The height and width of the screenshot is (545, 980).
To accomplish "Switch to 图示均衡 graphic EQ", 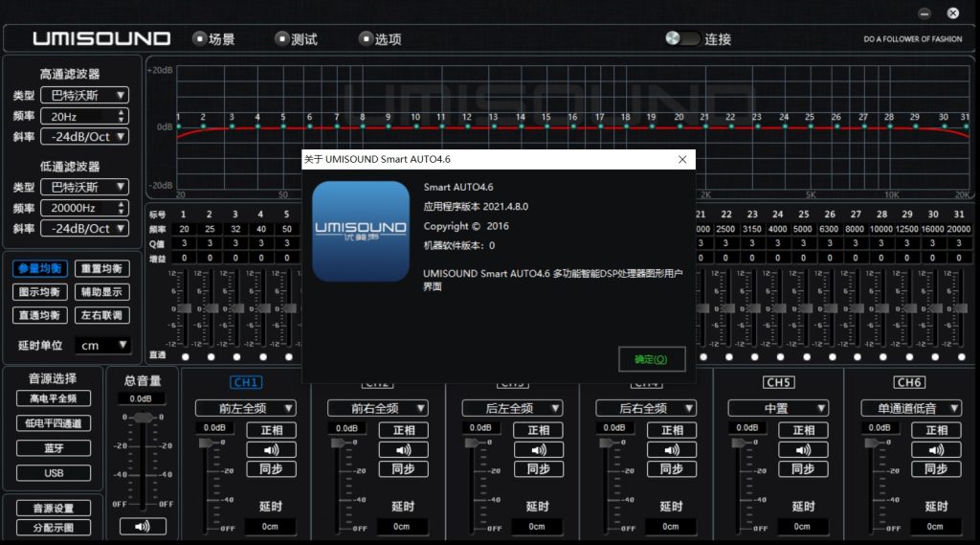I will click(x=40, y=292).
